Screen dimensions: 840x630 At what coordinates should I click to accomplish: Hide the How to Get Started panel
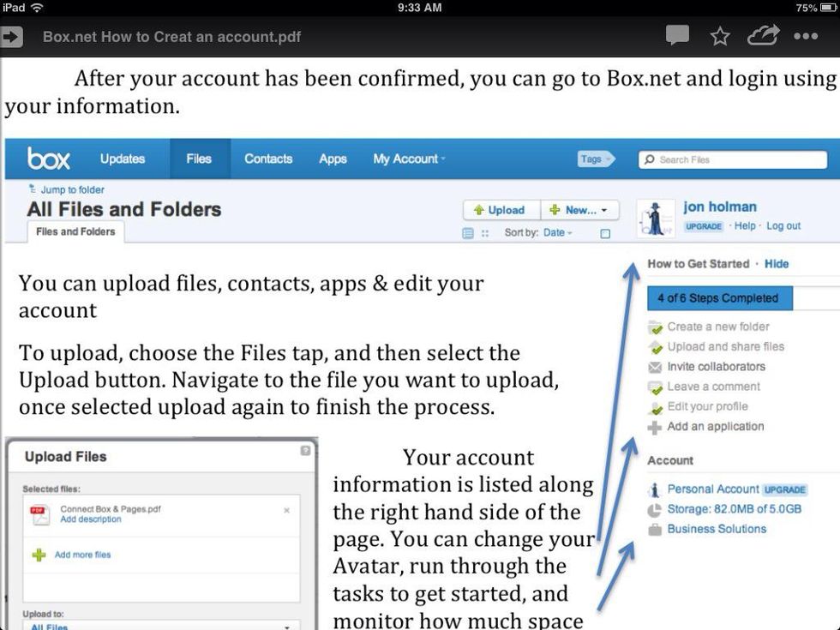pos(777,263)
